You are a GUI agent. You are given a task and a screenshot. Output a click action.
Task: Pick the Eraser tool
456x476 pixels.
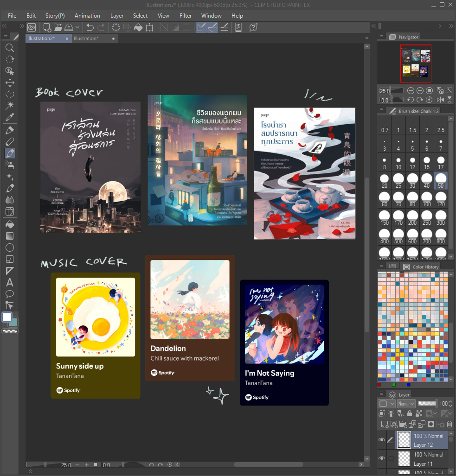coord(9,141)
